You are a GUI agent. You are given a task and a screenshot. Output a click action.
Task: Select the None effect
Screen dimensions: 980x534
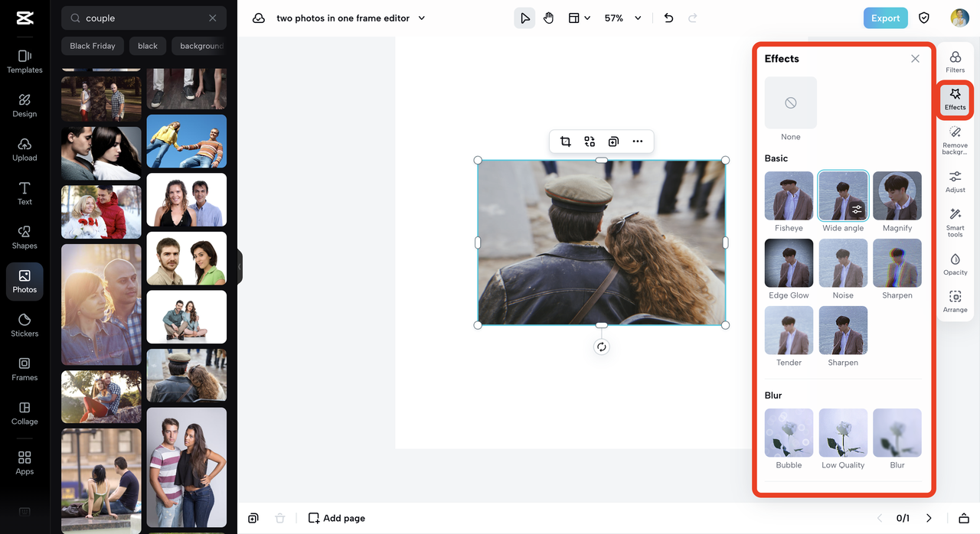[791, 103]
